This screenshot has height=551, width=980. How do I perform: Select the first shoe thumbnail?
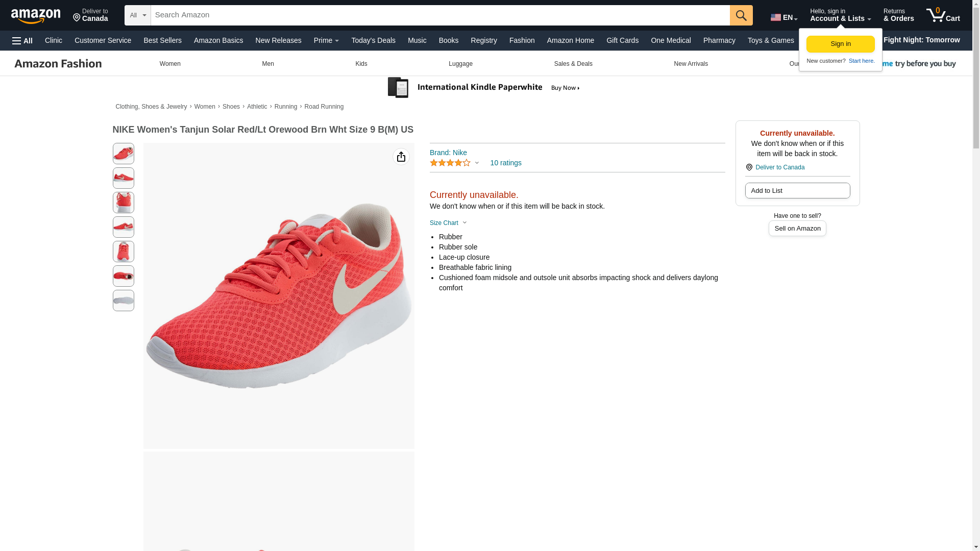click(x=124, y=154)
